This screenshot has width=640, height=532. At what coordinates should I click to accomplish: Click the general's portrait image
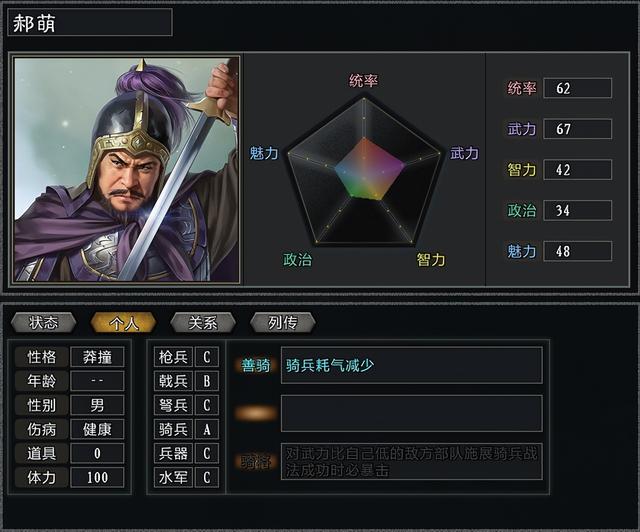tap(126, 169)
